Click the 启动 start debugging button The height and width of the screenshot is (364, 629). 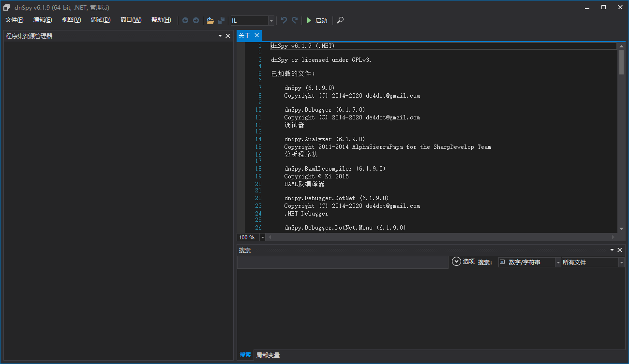coord(317,20)
